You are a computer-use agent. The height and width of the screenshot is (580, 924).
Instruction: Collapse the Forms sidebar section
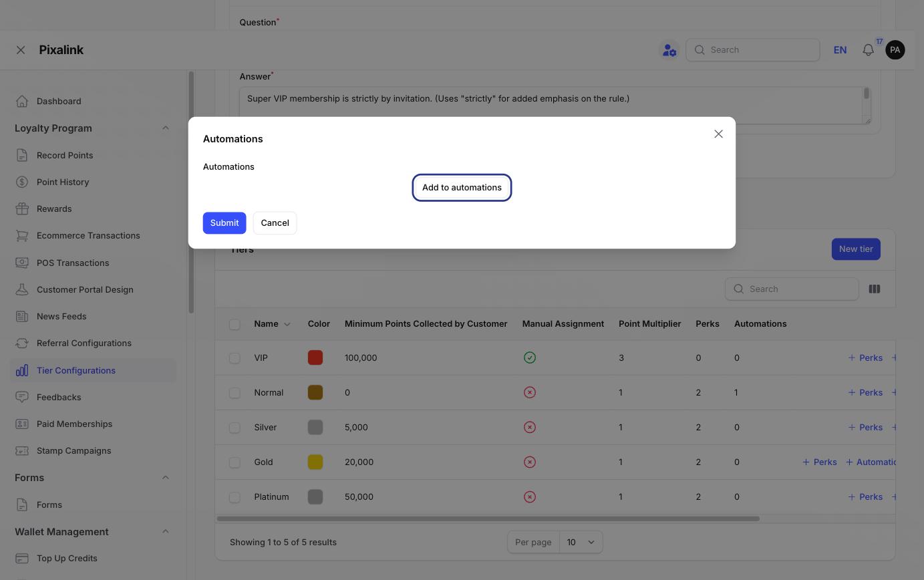click(165, 478)
